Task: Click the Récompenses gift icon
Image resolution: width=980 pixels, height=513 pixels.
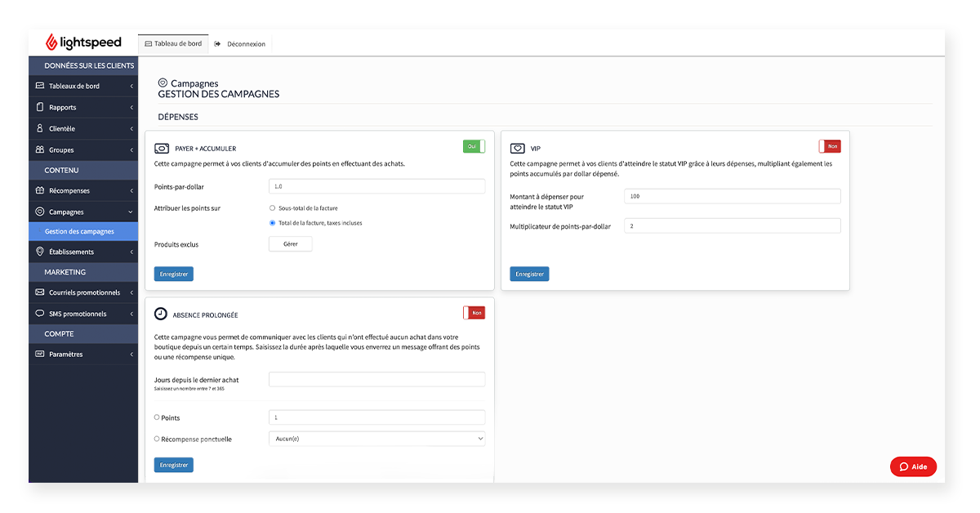Action: pyautogui.click(x=40, y=190)
